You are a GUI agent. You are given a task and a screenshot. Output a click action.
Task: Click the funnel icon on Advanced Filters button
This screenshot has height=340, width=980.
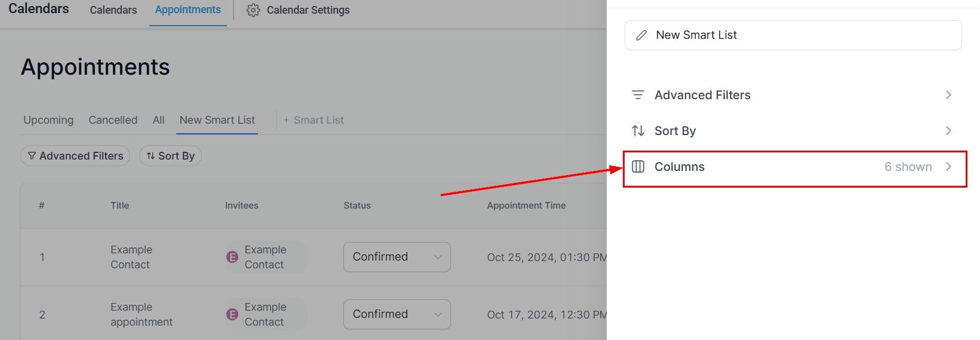(x=32, y=156)
